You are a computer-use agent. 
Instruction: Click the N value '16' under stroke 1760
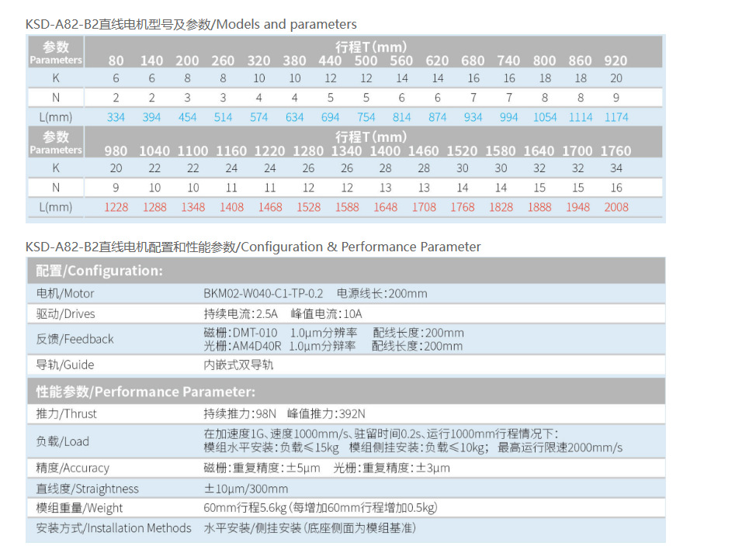coord(616,188)
